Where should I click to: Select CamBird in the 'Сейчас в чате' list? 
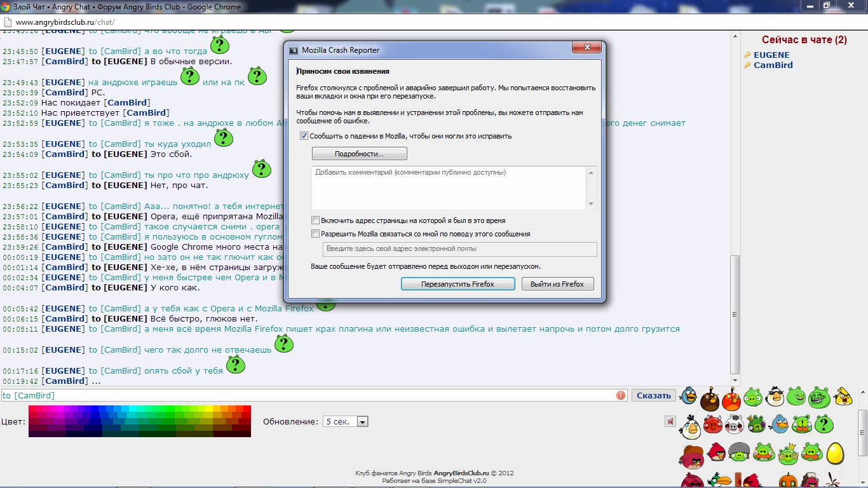pyautogui.click(x=773, y=65)
